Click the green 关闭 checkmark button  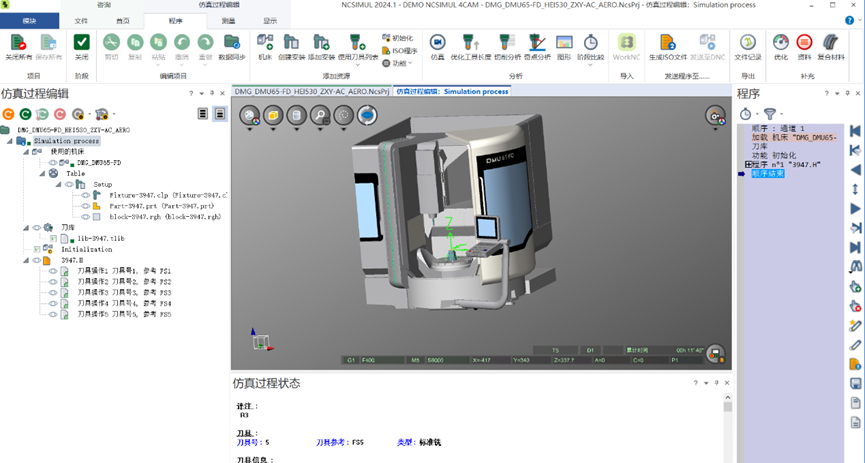(82, 42)
